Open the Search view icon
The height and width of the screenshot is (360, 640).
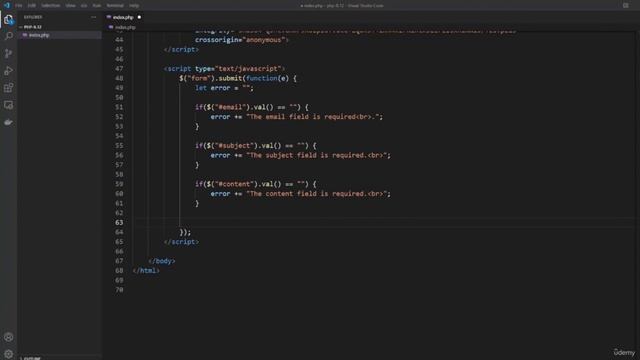8,36
